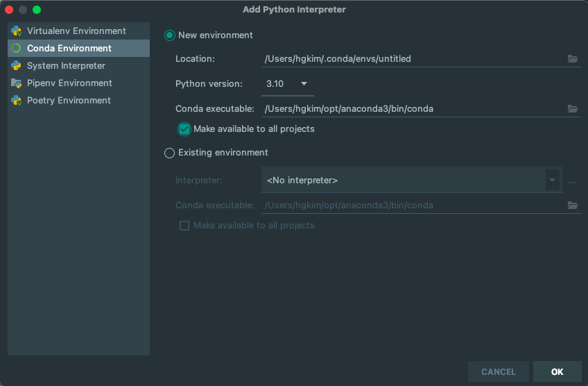Viewport: 588px width, 386px height.
Task: Select the Existing environment radio button
Action: tap(170, 153)
